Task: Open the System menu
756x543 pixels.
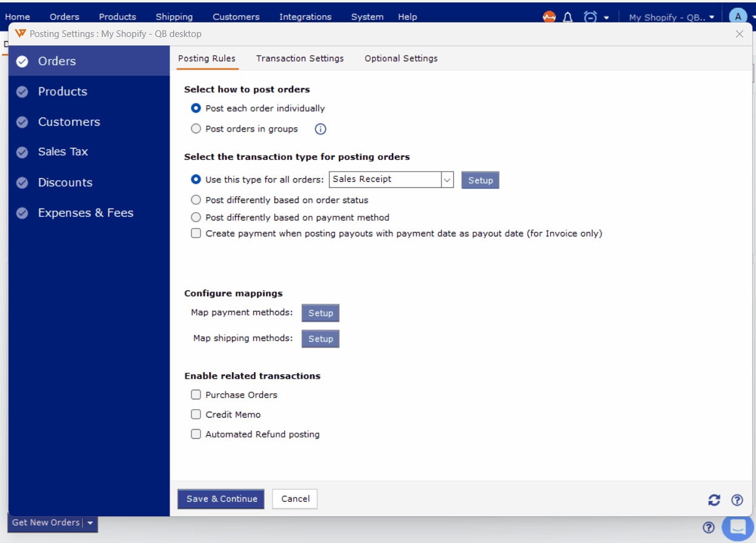Action: 367,17
